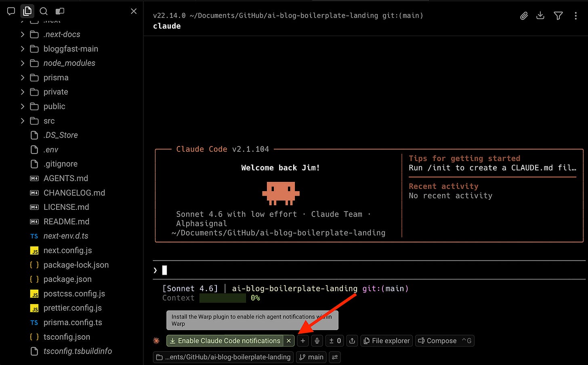Attach a file using the paperclip icon
The height and width of the screenshot is (365, 588).
(x=524, y=16)
